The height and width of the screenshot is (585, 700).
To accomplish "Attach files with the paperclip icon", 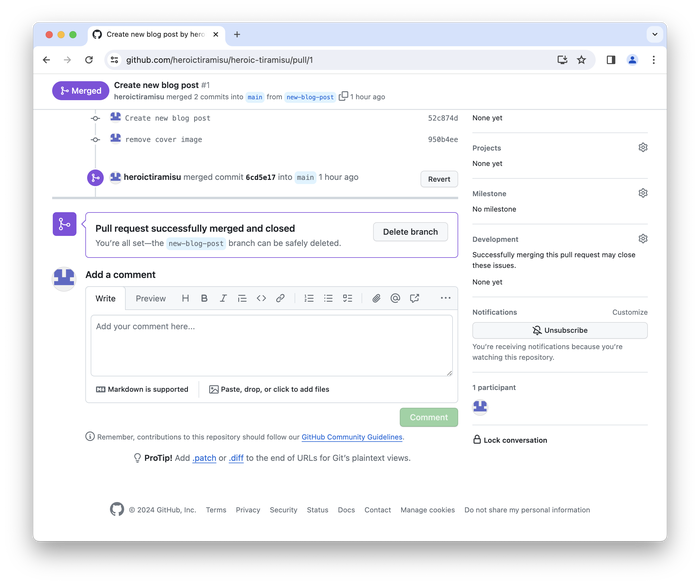I will tap(376, 298).
